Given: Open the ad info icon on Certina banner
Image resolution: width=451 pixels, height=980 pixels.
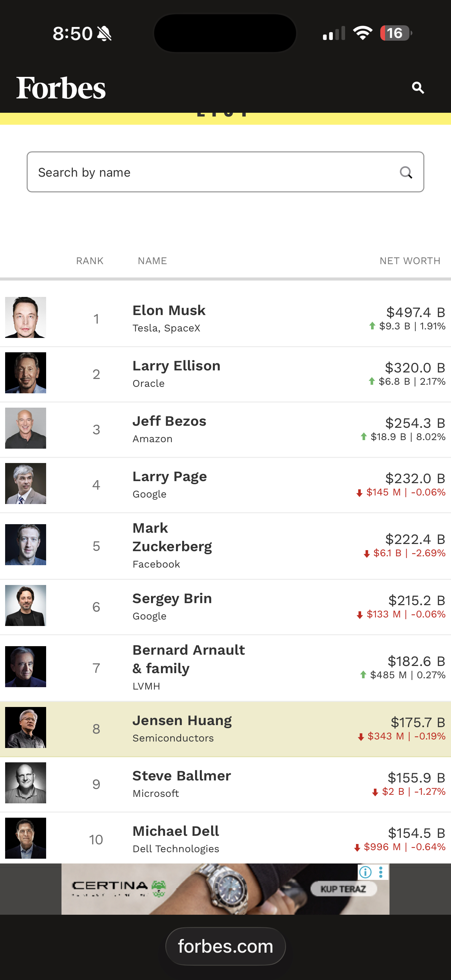Looking at the screenshot, I should [365, 872].
